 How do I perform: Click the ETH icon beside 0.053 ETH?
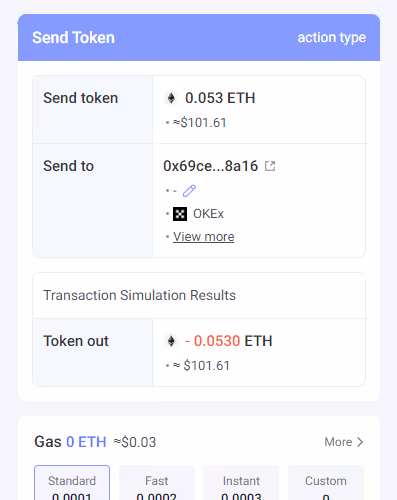(171, 98)
